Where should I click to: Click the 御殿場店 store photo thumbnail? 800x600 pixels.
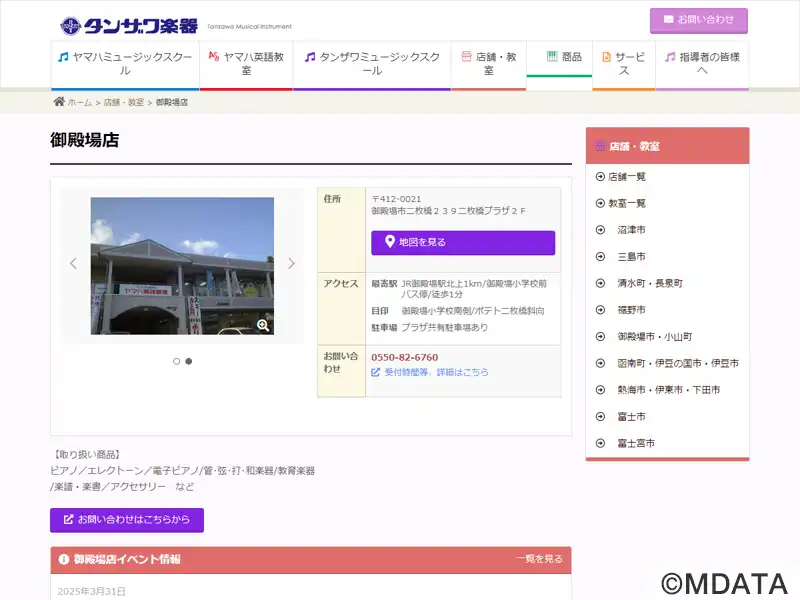(182, 266)
